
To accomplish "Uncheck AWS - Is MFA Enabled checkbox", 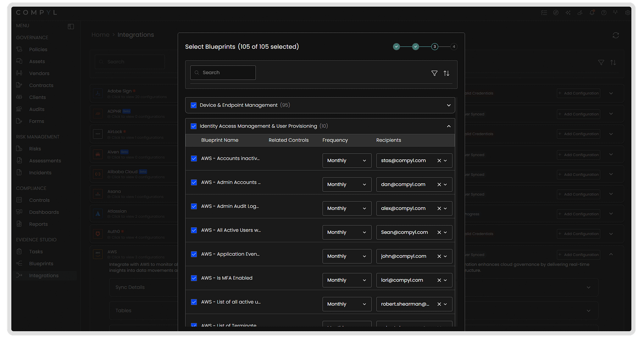I will pyautogui.click(x=194, y=278).
